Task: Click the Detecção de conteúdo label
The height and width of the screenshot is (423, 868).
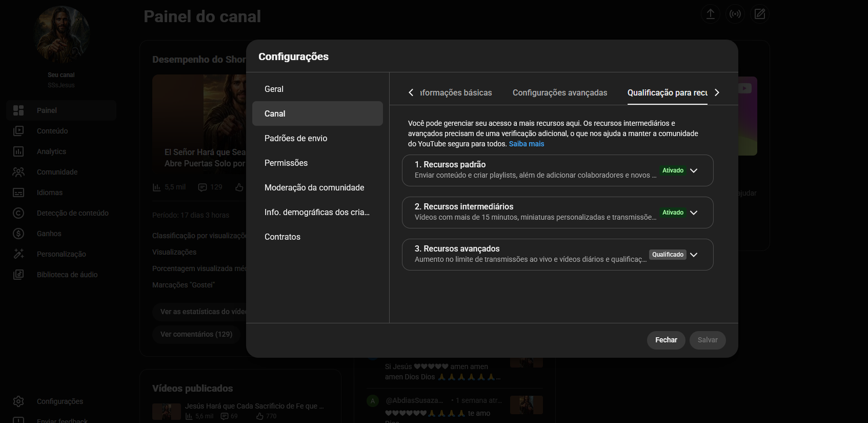Action: (73, 213)
